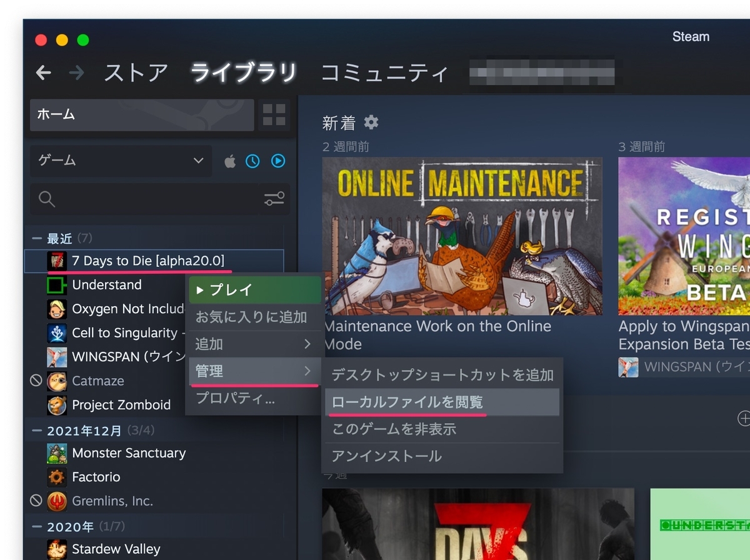Open the grid collections view icon
Viewport: 750px width, 560px height.
(274, 114)
